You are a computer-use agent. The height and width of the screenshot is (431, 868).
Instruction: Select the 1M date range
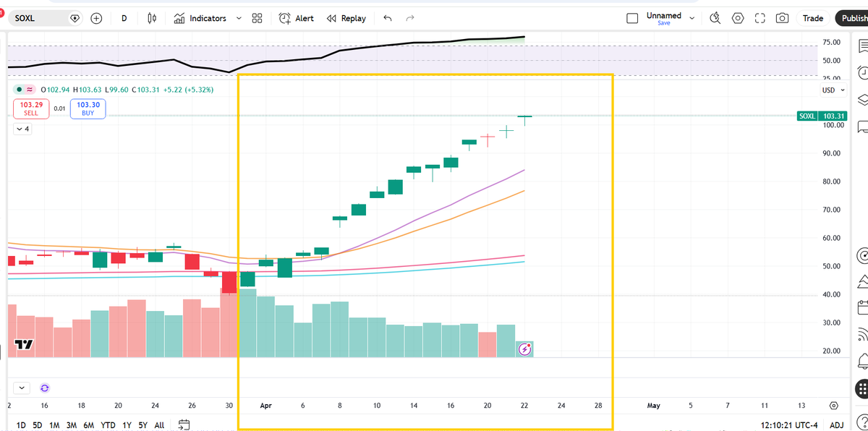click(54, 425)
